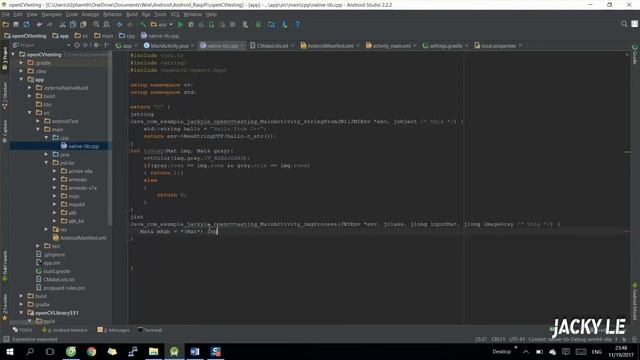Click the project tree vertical scrollbar
The height and width of the screenshot is (360, 640).
coord(110,139)
